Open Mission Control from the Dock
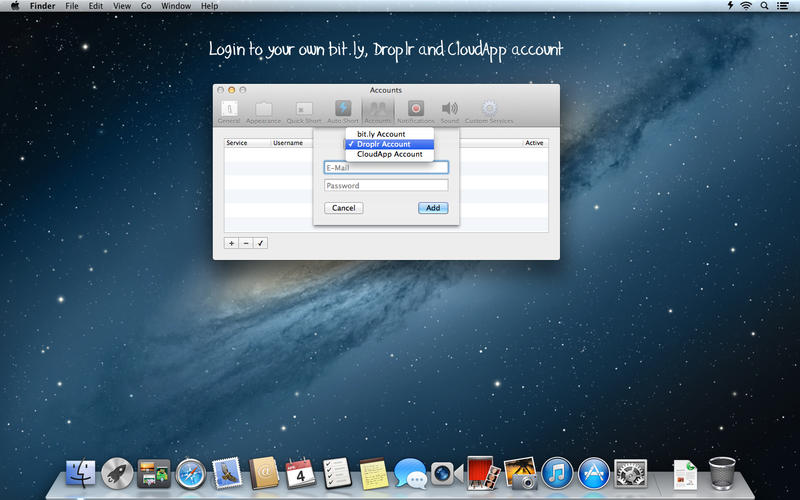800x500 pixels. pyautogui.click(x=154, y=473)
